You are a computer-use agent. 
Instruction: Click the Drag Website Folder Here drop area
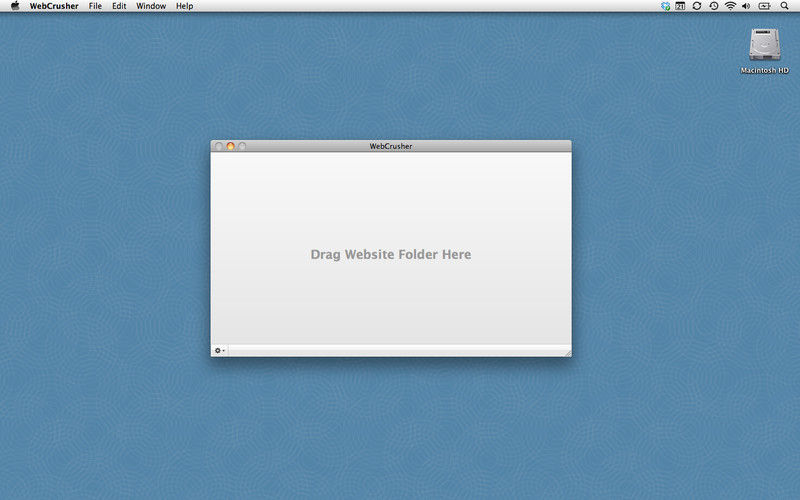point(391,248)
